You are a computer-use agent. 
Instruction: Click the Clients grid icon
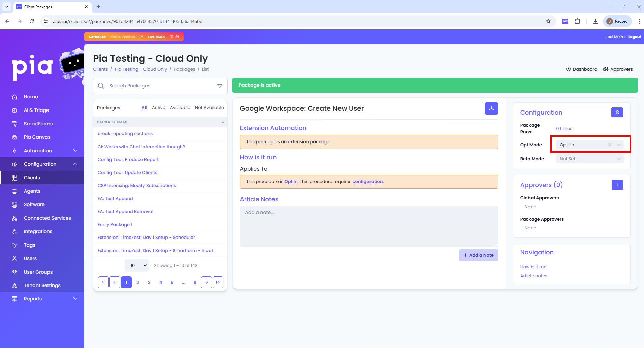(x=14, y=178)
